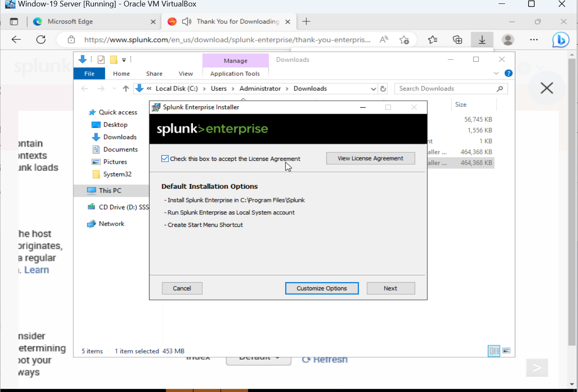Cancel the Splunk Enterprise installation

point(182,288)
